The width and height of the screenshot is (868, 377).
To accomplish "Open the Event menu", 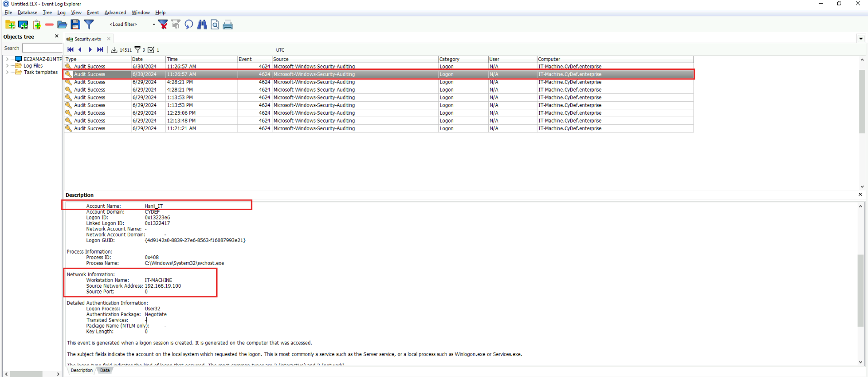I will [93, 13].
